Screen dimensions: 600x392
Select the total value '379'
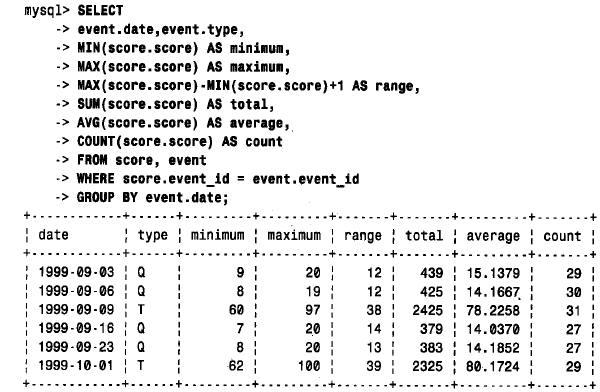432,329
